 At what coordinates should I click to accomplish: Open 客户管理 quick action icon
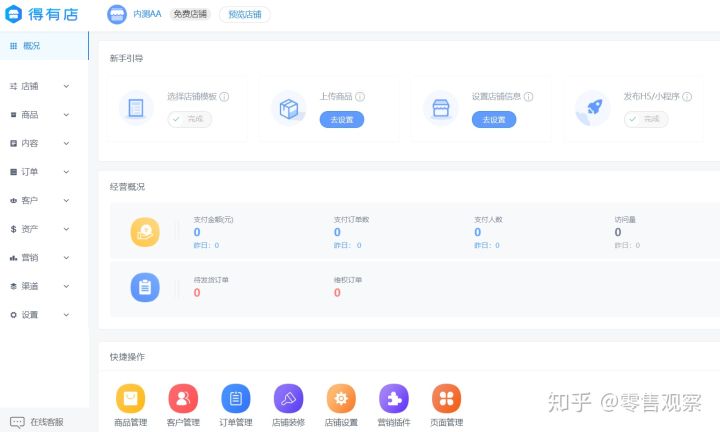tap(183, 398)
